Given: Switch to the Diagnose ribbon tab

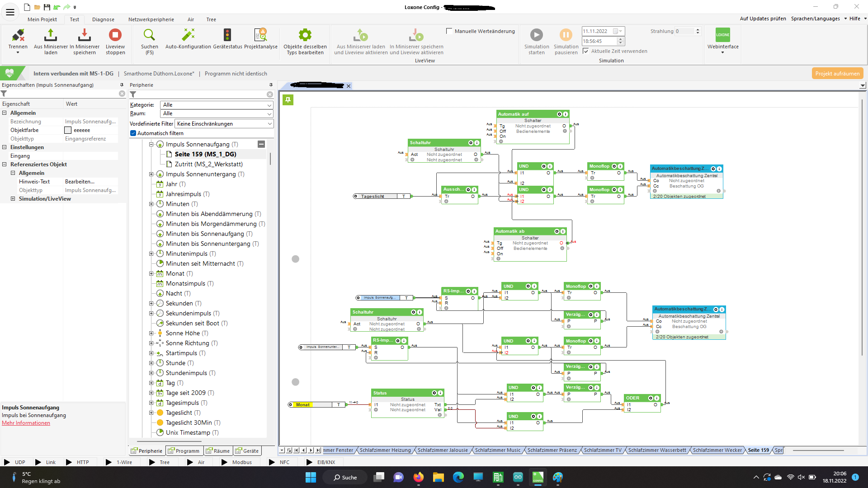Looking at the screenshot, I should coord(103,19).
